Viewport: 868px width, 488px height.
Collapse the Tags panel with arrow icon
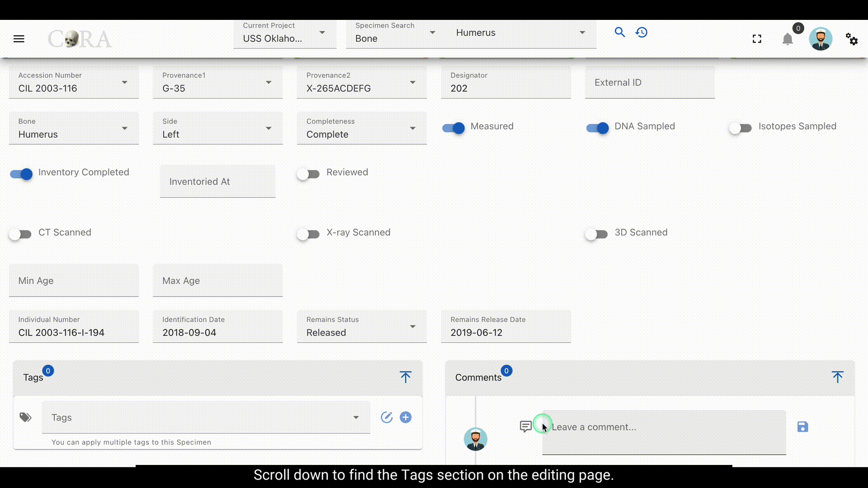click(406, 377)
